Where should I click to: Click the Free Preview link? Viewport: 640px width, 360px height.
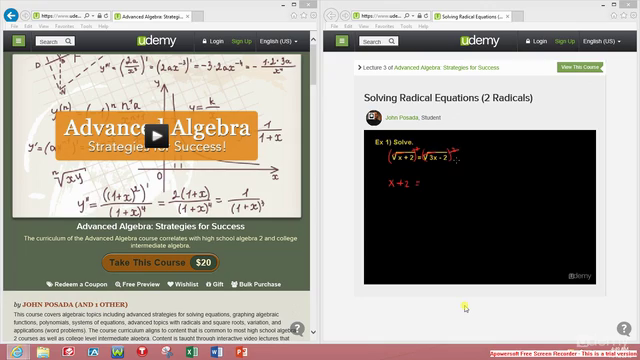138,284
